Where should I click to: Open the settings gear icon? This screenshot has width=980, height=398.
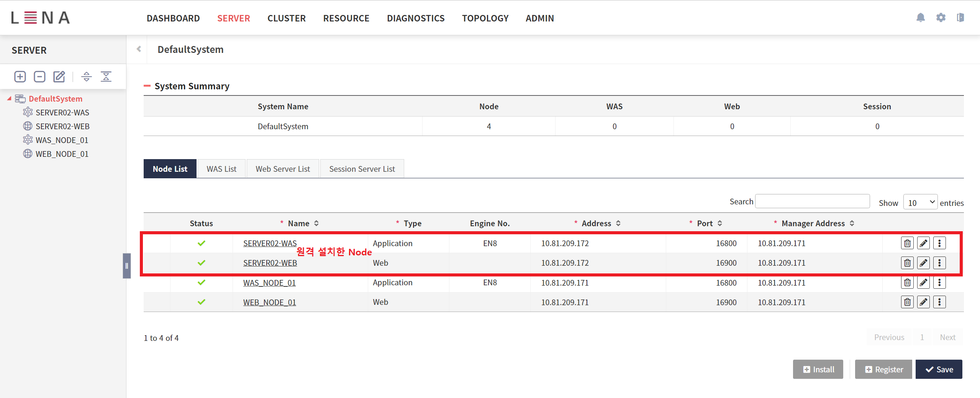coord(941,18)
